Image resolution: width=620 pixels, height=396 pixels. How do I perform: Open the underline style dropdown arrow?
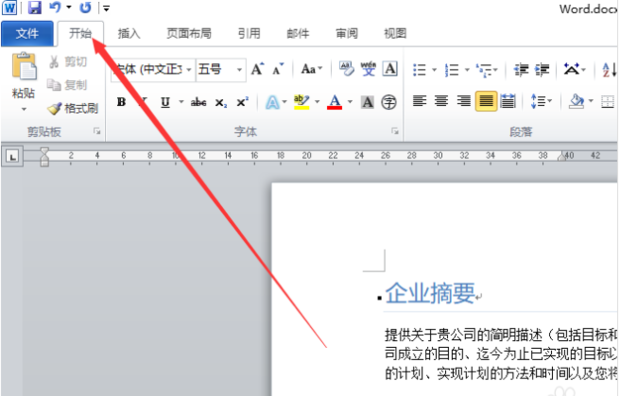181,102
